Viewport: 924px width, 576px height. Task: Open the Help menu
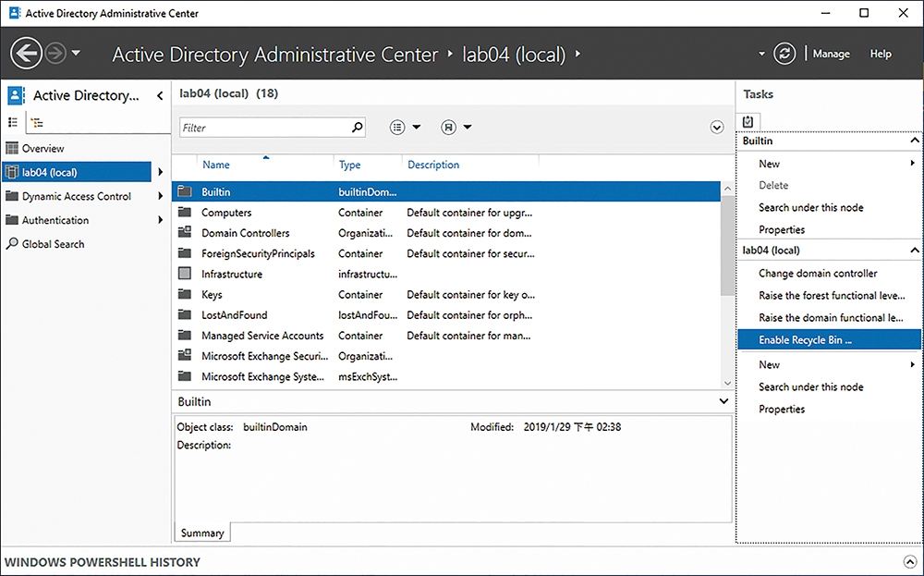[x=881, y=54]
